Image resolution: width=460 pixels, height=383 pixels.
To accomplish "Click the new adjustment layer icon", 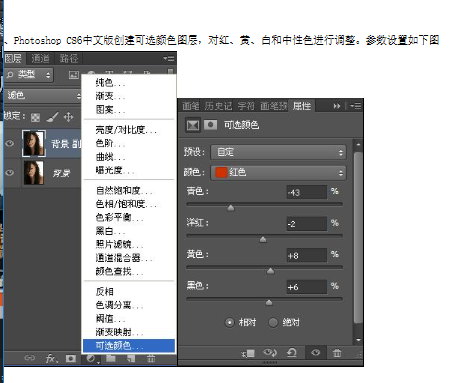I will [91, 359].
